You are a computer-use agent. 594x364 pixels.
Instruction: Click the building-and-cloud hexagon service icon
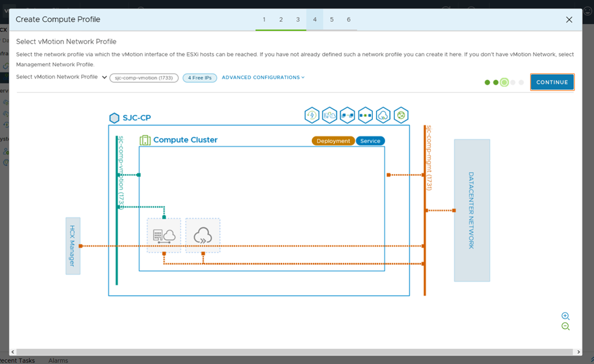[330, 115]
